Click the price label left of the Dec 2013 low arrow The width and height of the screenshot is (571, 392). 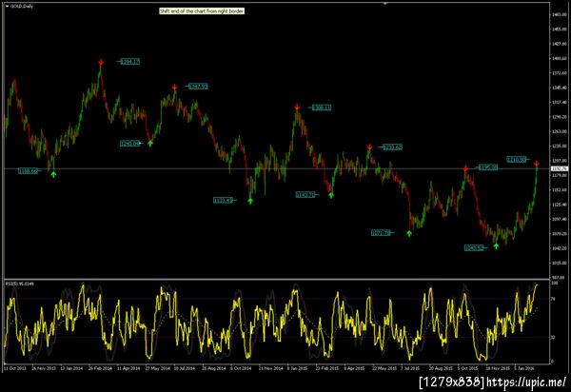tap(28, 171)
